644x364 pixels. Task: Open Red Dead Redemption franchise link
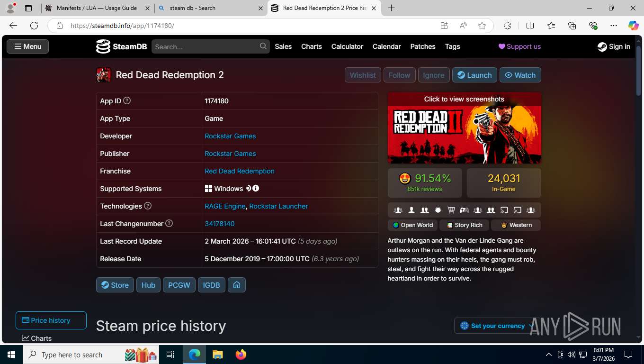tap(240, 171)
